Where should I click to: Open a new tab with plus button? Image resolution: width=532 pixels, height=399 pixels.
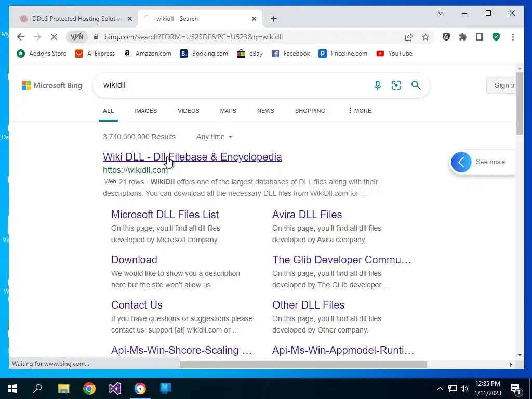pos(274,19)
